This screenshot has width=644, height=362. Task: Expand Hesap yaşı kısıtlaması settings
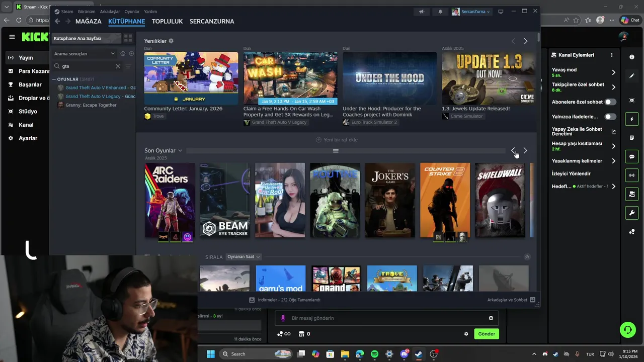(613, 146)
